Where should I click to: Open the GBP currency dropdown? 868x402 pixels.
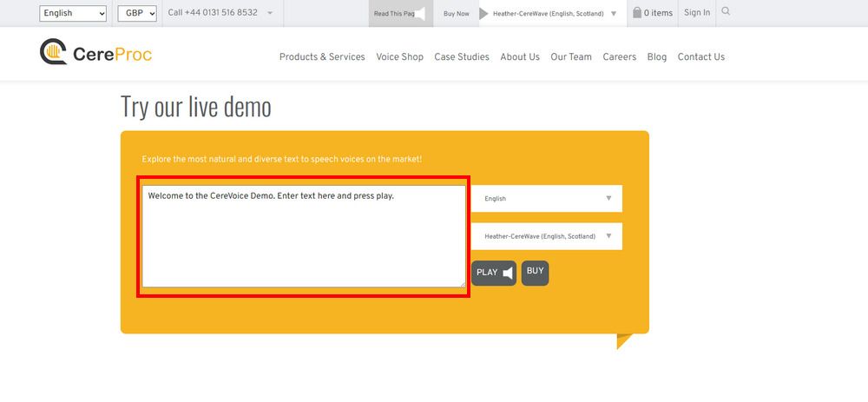(137, 13)
